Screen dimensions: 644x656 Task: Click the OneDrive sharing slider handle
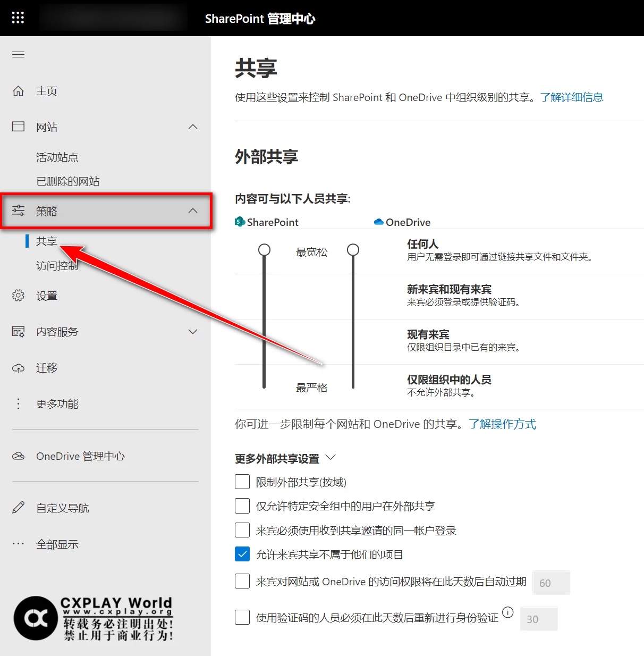[x=353, y=250]
